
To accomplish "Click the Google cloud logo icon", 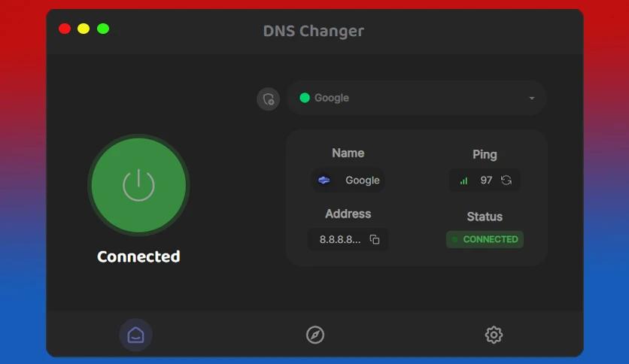I will pos(324,180).
